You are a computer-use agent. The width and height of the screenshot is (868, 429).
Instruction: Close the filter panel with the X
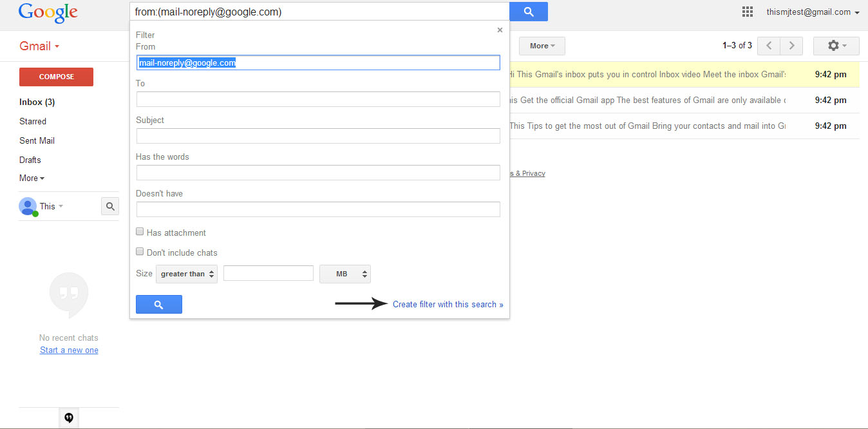tap(500, 30)
